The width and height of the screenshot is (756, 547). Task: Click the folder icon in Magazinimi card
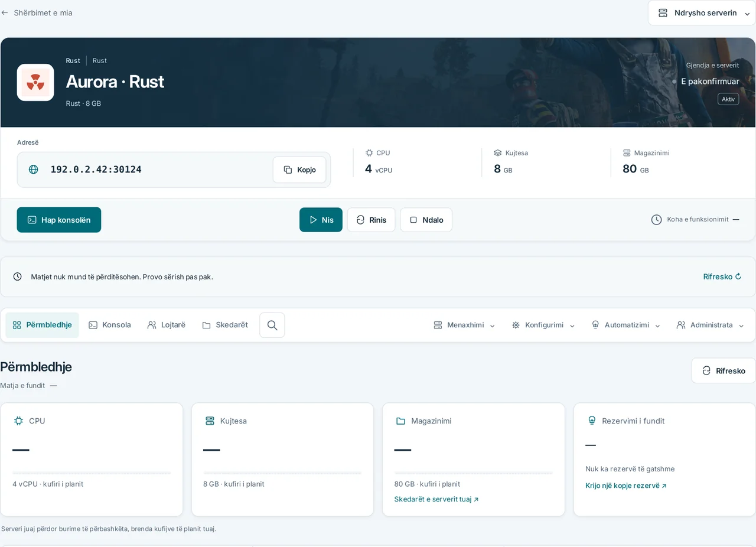pyautogui.click(x=400, y=421)
